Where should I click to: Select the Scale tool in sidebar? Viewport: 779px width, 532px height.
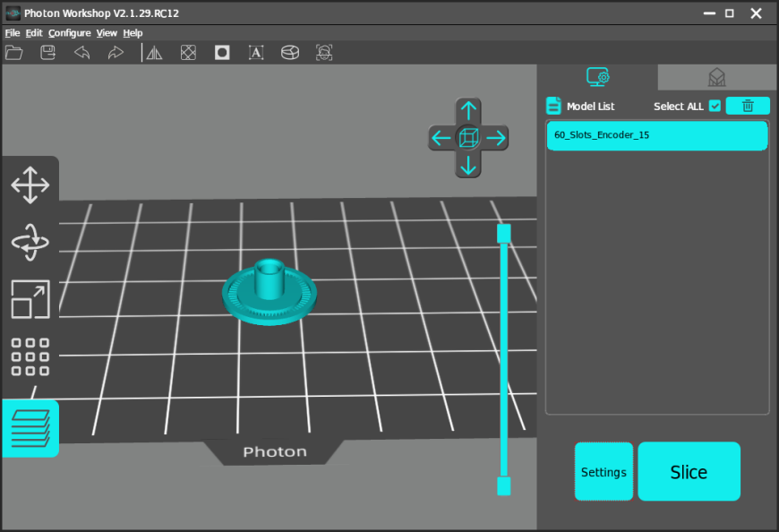click(x=30, y=299)
